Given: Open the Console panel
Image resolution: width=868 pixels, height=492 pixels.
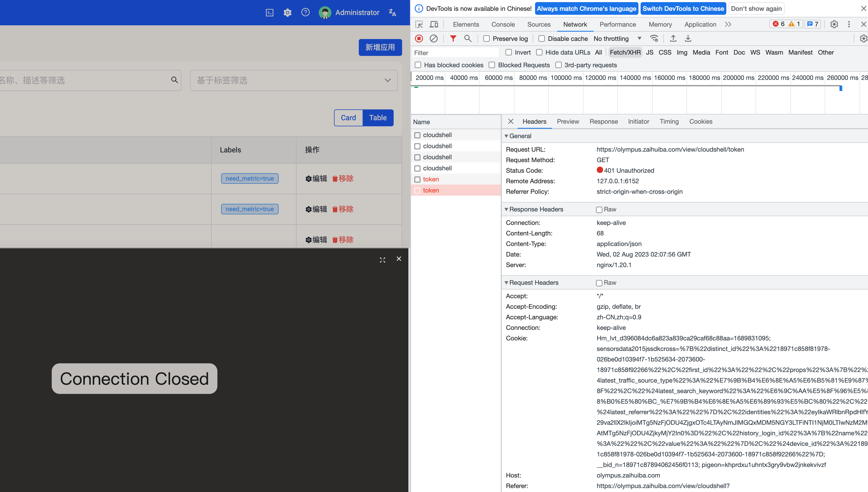Looking at the screenshot, I should point(503,24).
